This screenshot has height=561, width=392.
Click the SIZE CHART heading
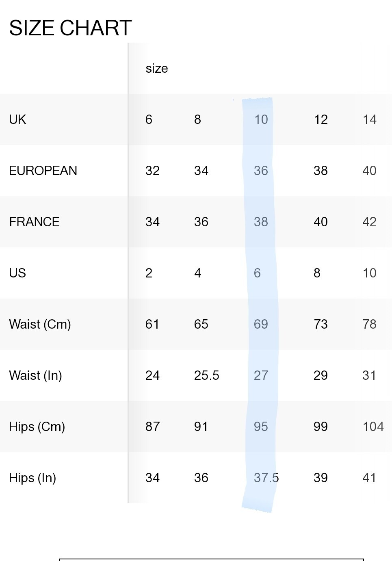pyautogui.click(x=70, y=28)
